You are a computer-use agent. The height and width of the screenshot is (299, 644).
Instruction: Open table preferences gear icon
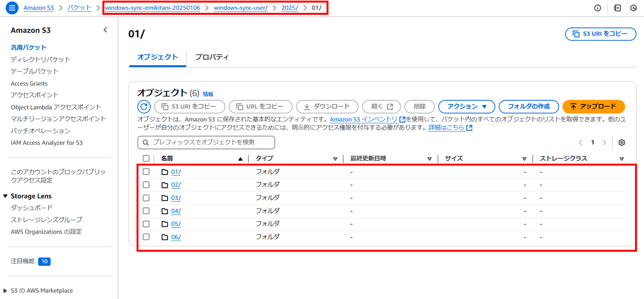[x=622, y=142]
